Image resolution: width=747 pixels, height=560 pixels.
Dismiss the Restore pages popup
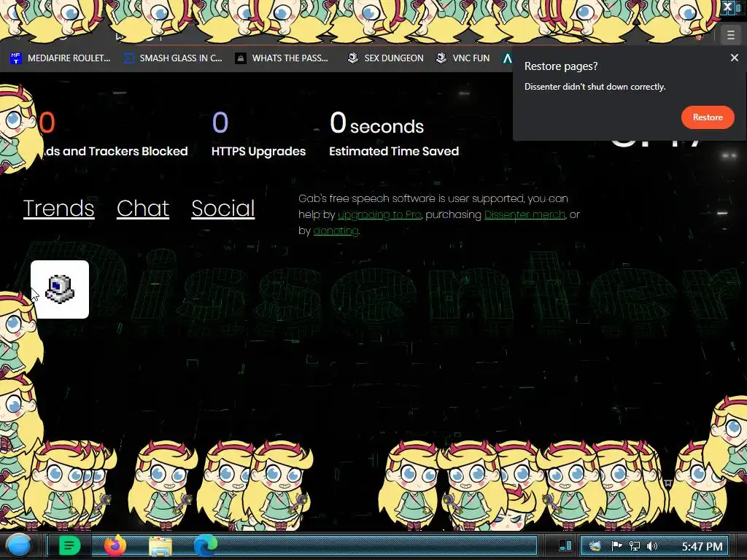point(734,58)
